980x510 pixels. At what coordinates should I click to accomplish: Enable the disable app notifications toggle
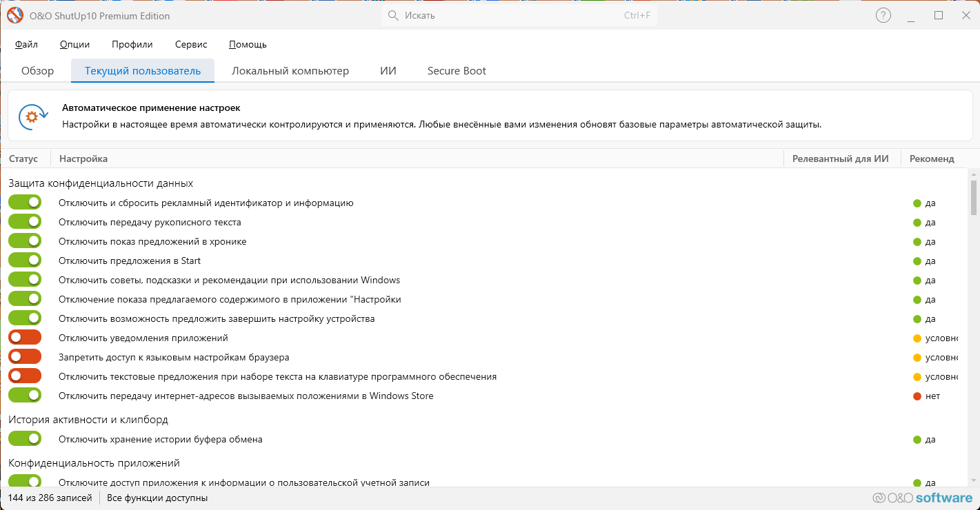coord(25,338)
